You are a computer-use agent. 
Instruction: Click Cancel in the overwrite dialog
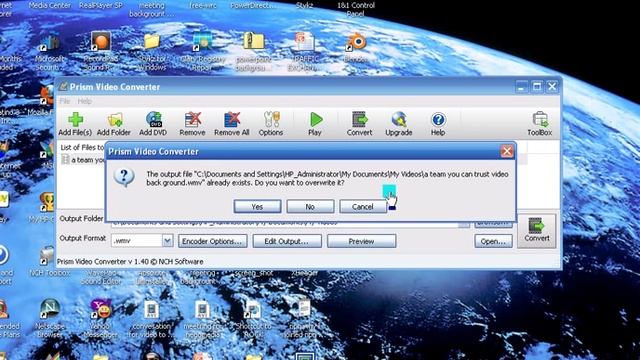click(362, 207)
